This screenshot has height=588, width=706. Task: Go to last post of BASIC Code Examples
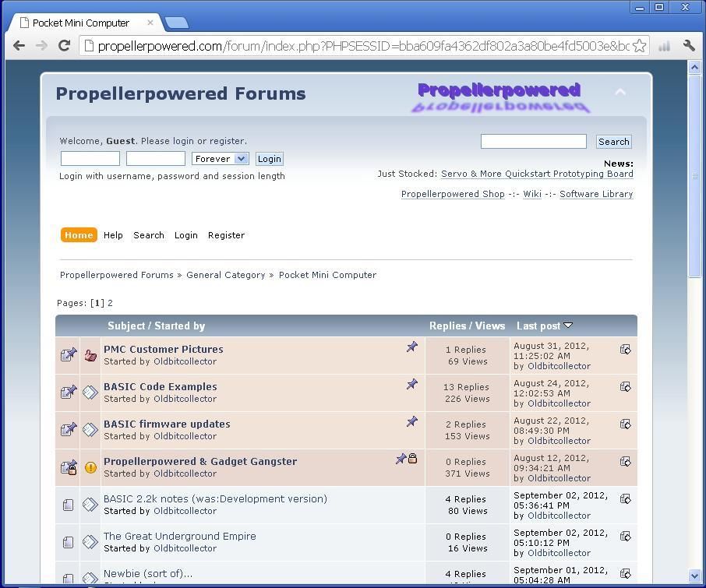626,387
